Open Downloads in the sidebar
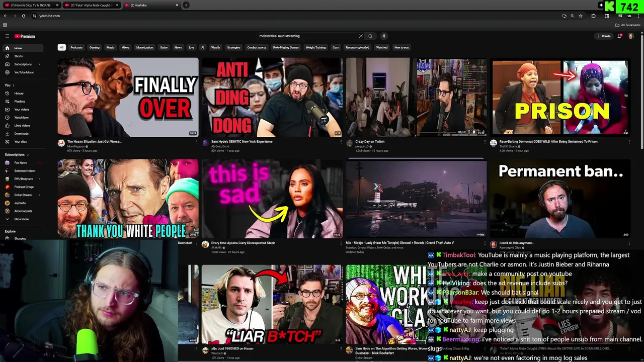Image resolution: width=644 pixels, height=362 pixels. (x=23, y=134)
